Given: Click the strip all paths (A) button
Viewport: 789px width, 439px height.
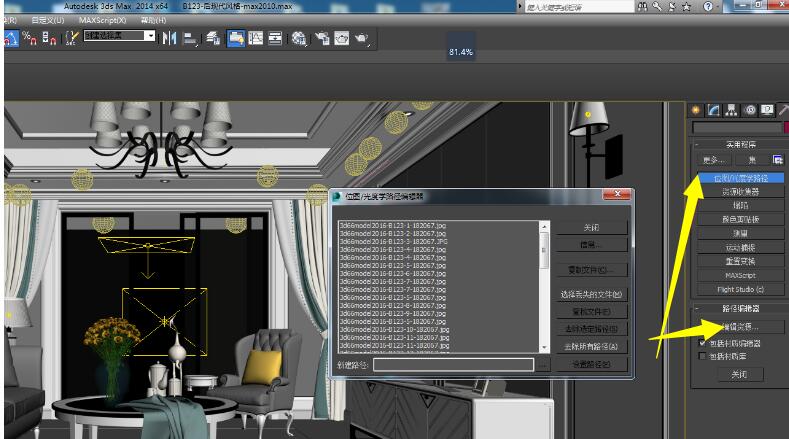Looking at the screenshot, I should 592,346.
